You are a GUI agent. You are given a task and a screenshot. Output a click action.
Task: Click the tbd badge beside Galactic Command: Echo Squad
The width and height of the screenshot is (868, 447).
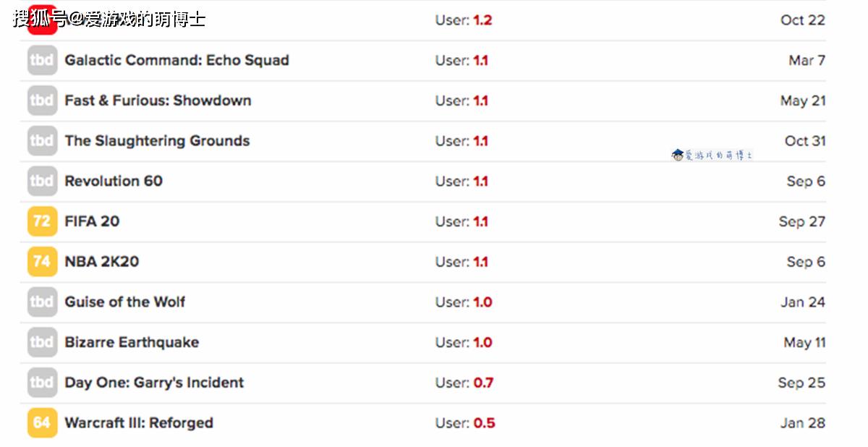[x=42, y=61]
